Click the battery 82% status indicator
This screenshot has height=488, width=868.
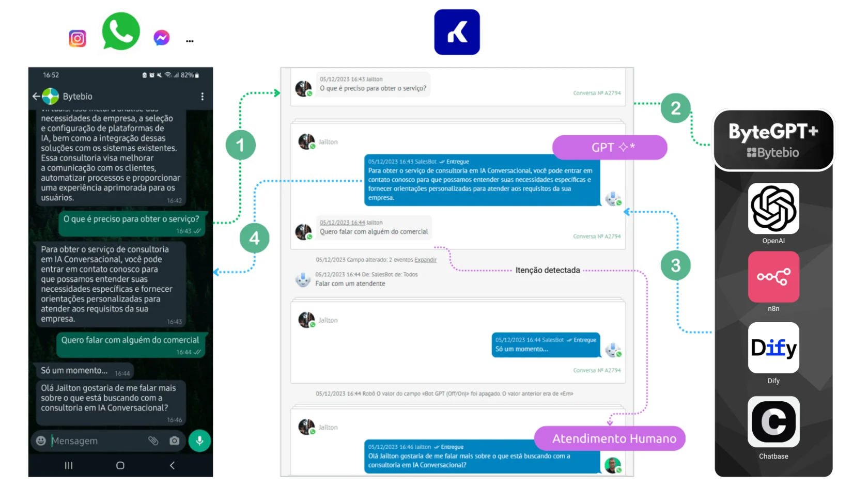click(x=190, y=75)
